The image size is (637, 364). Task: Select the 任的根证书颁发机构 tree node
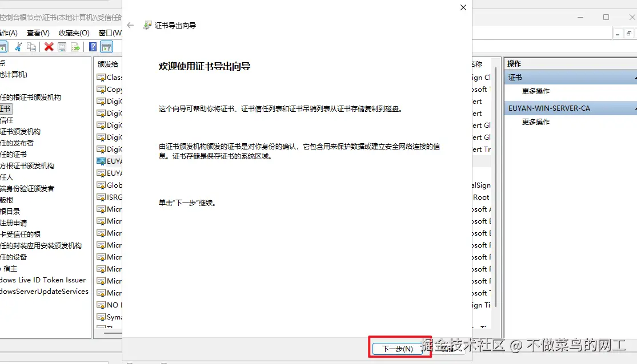[30, 98]
